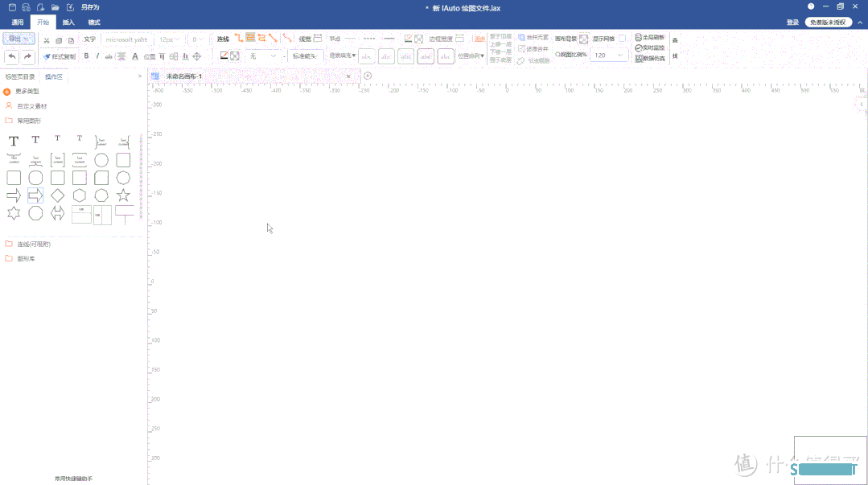Click the 另存为 save-as command
868x485 pixels.
click(x=90, y=7)
